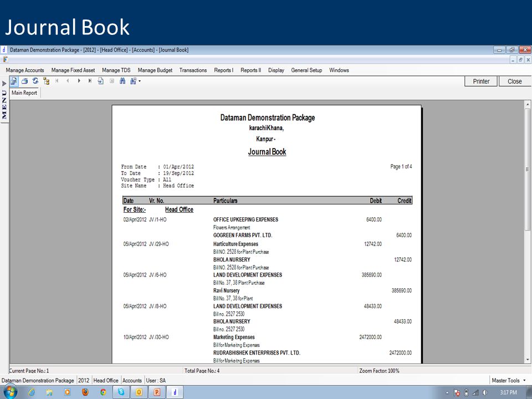This screenshot has height=399, width=532.
Task: Click the network signal tray icon
Action: [x=475, y=392]
